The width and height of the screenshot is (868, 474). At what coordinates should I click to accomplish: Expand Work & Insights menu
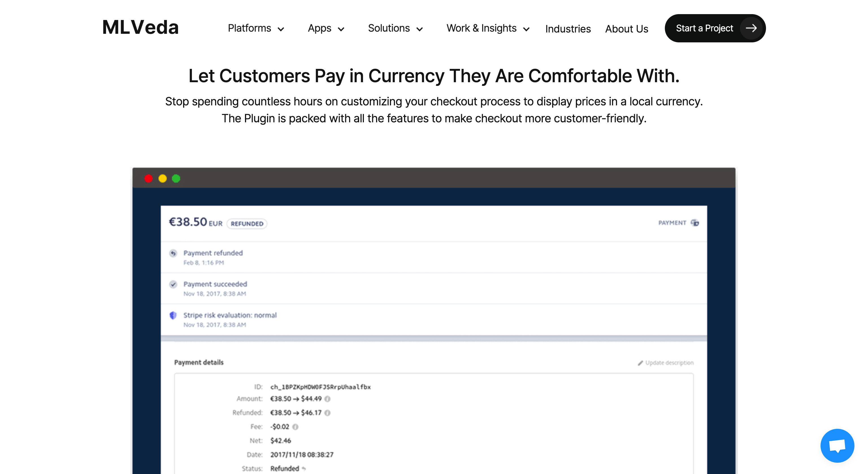488,28
